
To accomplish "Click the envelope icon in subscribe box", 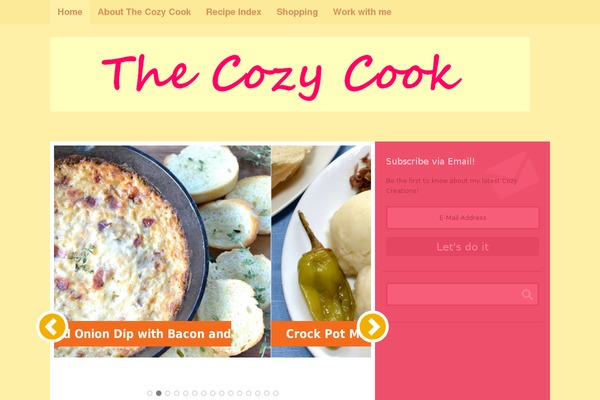I will coord(513,175).
